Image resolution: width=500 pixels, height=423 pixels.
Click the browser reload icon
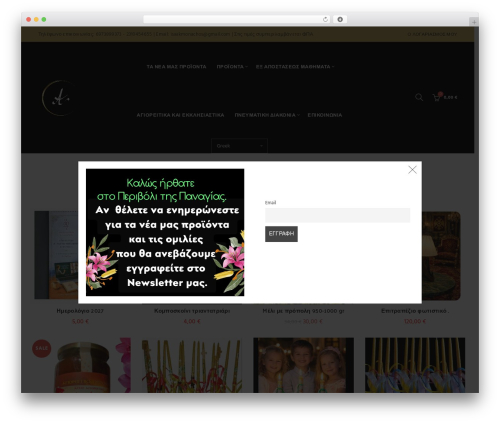(325, 19)
